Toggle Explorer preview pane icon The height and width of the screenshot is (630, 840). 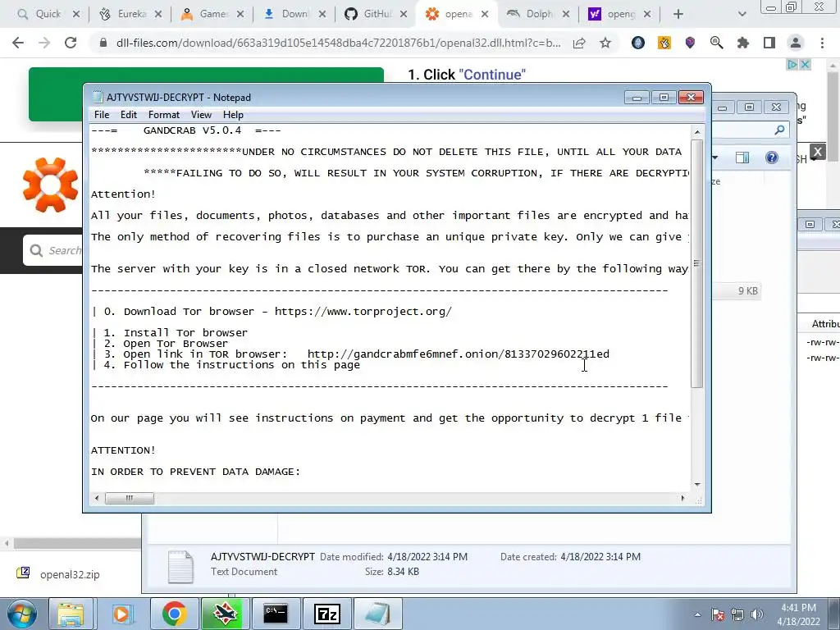click(742, 157)
